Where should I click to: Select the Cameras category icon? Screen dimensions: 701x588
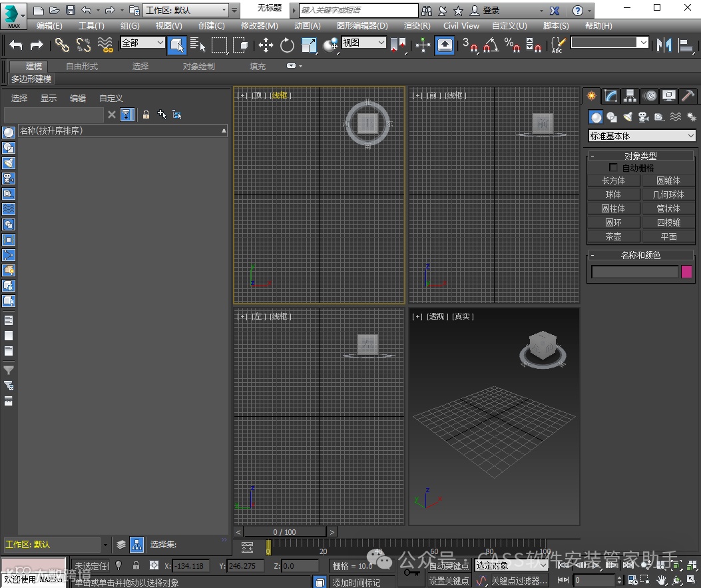(643, 117)
